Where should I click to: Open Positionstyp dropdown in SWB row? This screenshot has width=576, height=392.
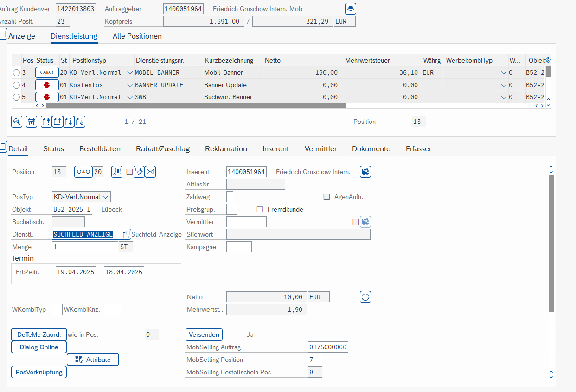tap(130, 97)
